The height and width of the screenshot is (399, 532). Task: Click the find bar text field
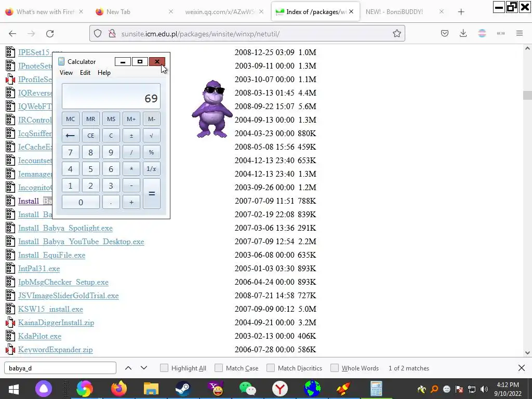[60, 368]
